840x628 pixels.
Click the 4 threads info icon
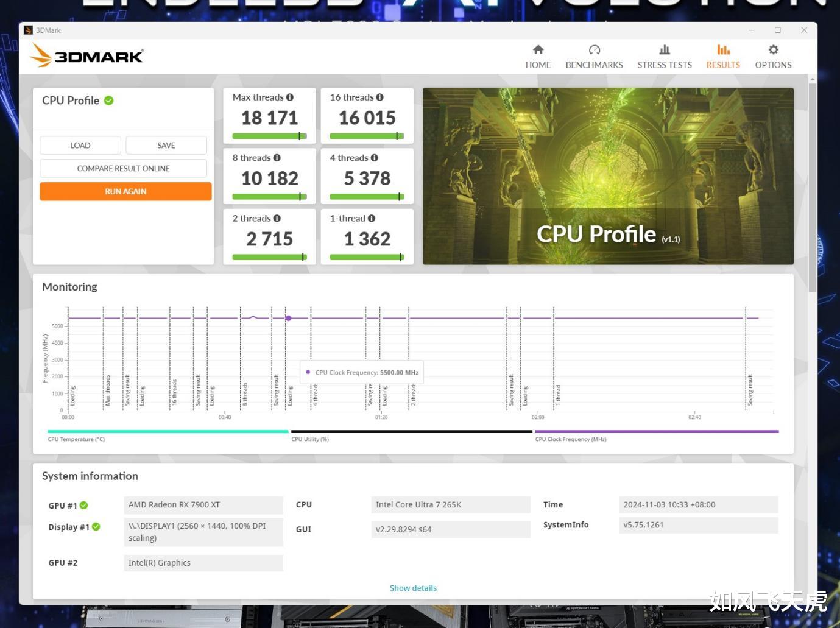tap(375, 158)
